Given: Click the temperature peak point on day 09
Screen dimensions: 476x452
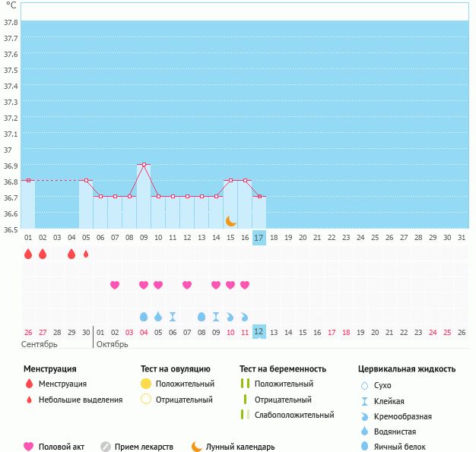Looking at the screenshot, I should click(x=144, y=164).
